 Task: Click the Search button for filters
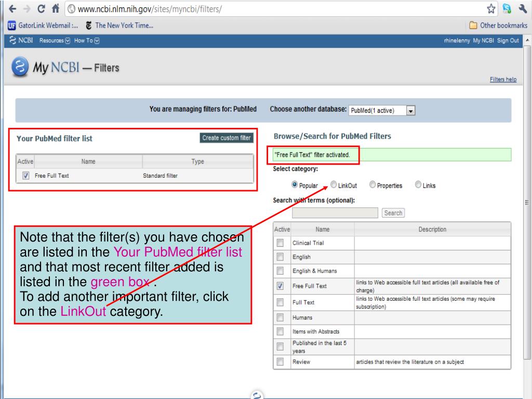[x=393, y=213]
